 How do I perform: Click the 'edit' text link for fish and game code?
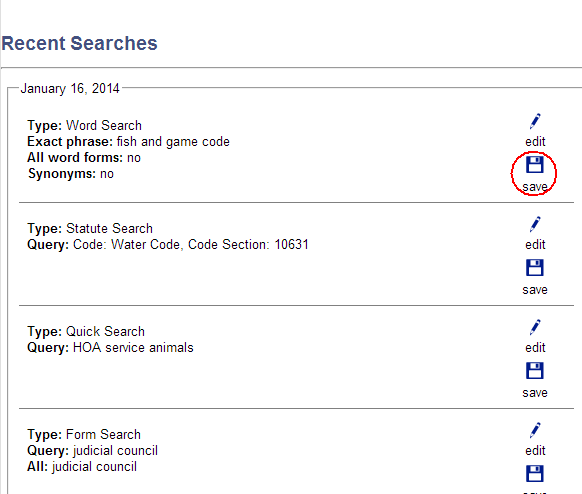pyautogui.click(x=535, y=141)
